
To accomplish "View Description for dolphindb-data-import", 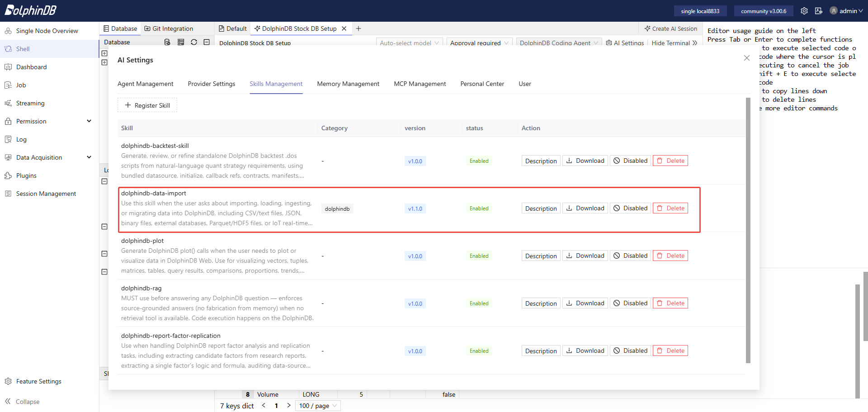I will coord(541,208).
